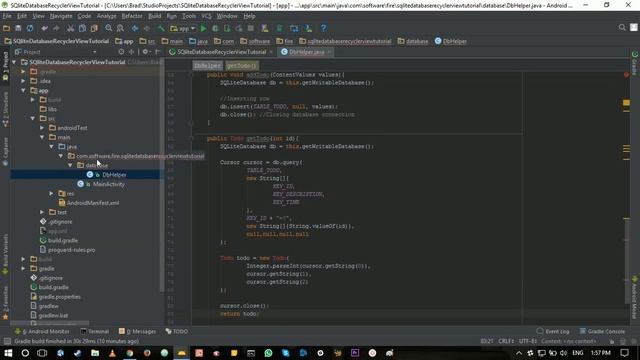Viewport: 640px width, 360px height.
Task: Open the Build menu
Action: (x=154, y=16)
